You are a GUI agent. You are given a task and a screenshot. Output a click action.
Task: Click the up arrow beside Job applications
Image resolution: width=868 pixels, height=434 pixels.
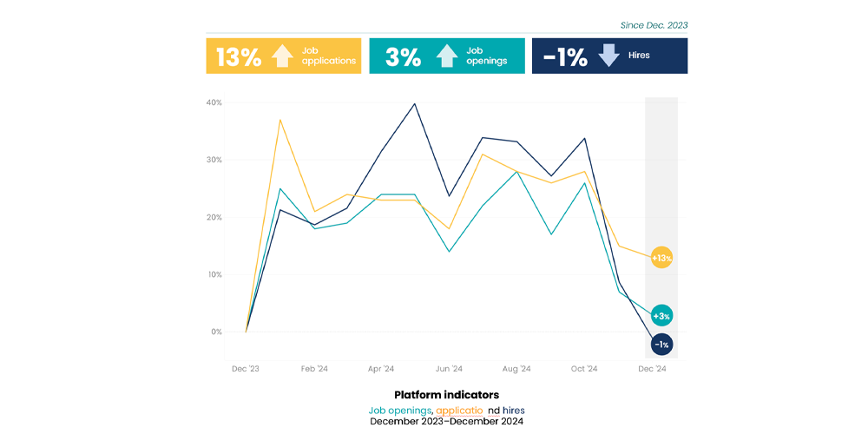tap(282, 56)
